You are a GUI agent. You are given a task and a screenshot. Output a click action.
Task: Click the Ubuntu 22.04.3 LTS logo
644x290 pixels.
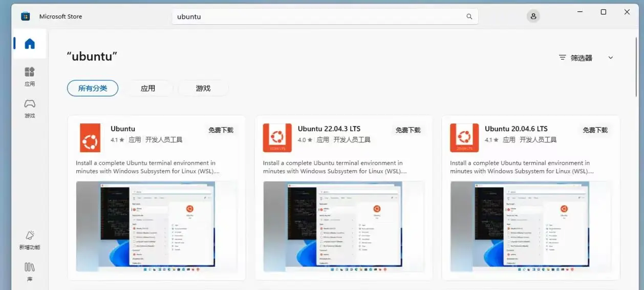point(277,138)
